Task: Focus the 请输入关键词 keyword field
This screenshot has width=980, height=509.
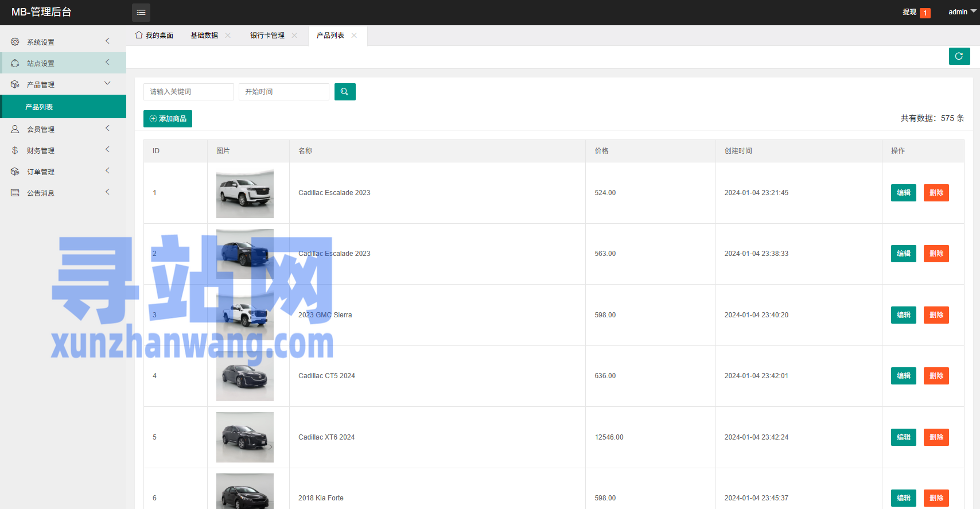Action: (189, 92)
